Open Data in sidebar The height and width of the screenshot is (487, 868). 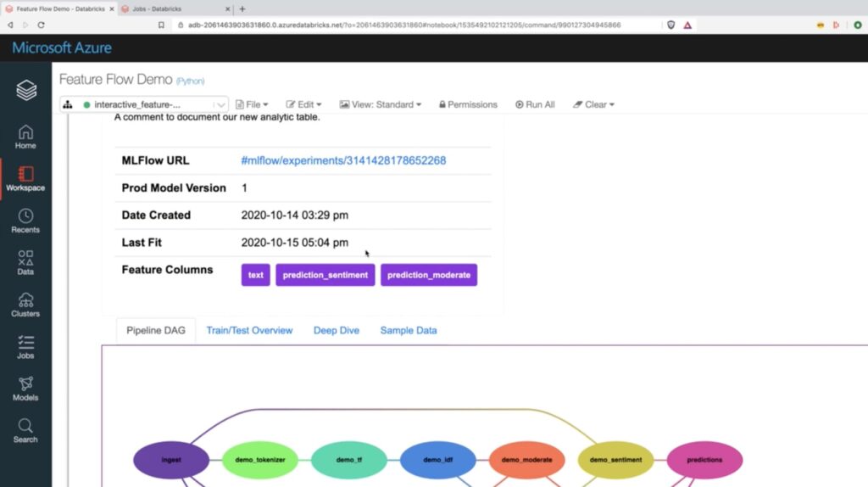25,263
